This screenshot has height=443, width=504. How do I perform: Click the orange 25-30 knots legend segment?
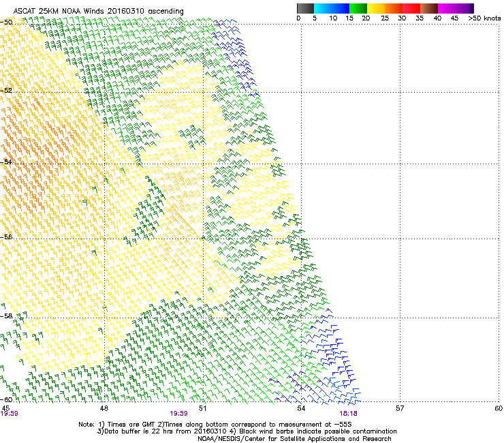[394, 8]
